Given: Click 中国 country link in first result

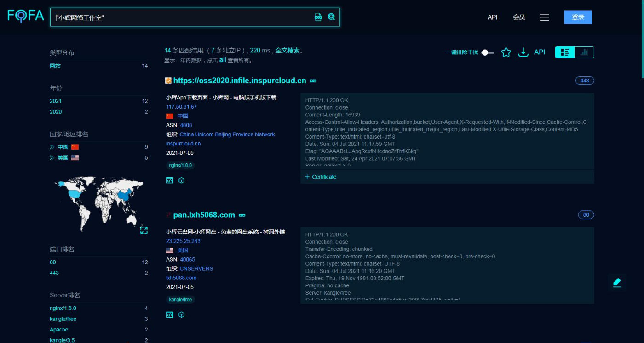Looking at the screenshot, I should 183,116.
